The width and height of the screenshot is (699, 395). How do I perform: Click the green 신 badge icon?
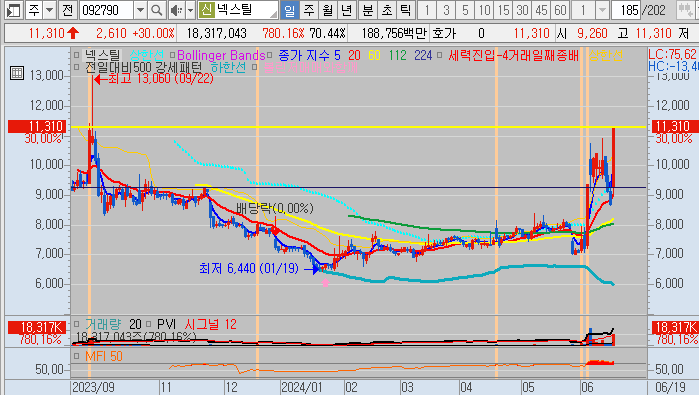coord(206,10)
